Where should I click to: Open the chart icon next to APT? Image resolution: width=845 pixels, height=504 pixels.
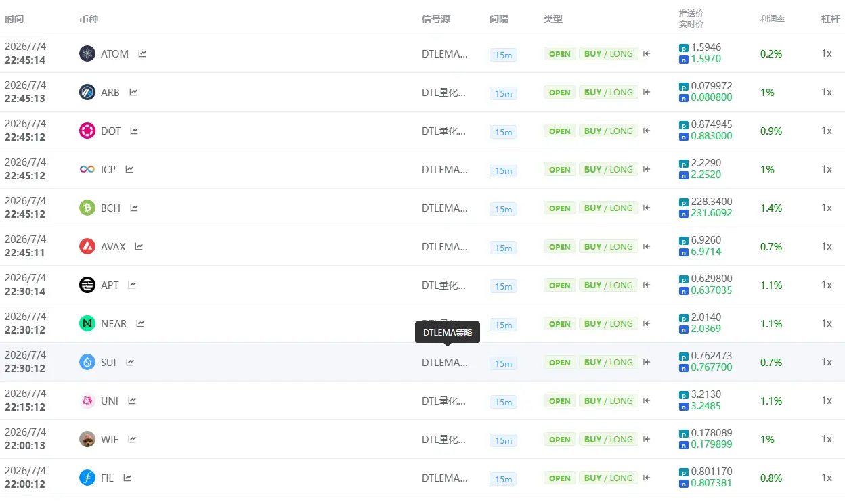click(x=132, y=285)
